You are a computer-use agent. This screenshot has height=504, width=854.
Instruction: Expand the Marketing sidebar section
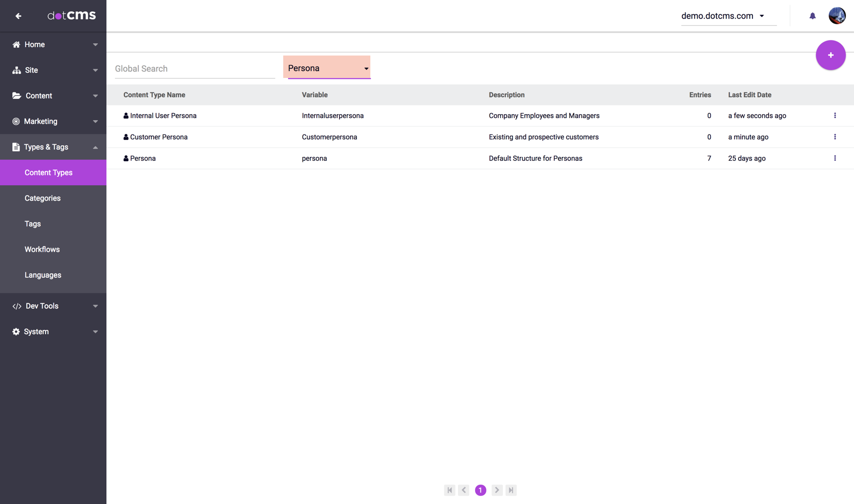[53, 121]
